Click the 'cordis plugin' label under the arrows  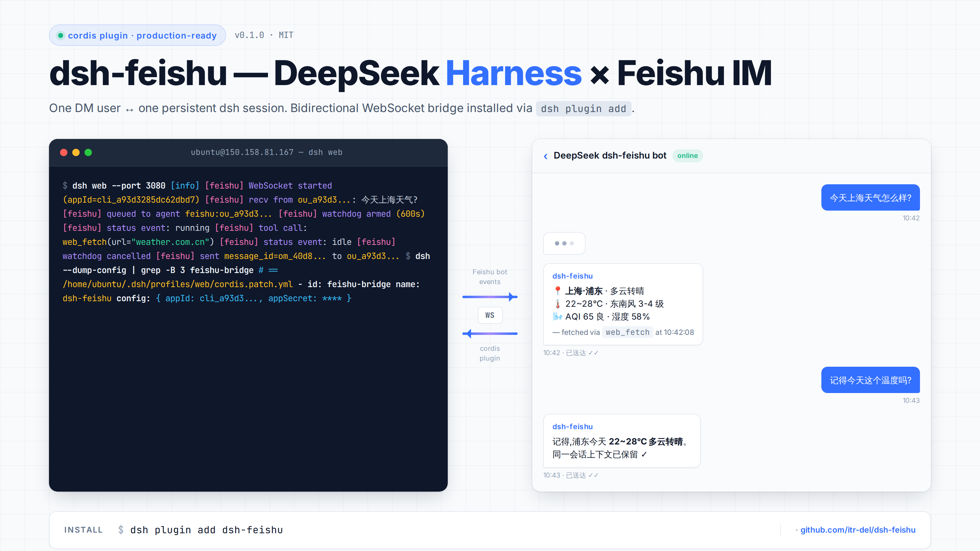tap(490, 353)
